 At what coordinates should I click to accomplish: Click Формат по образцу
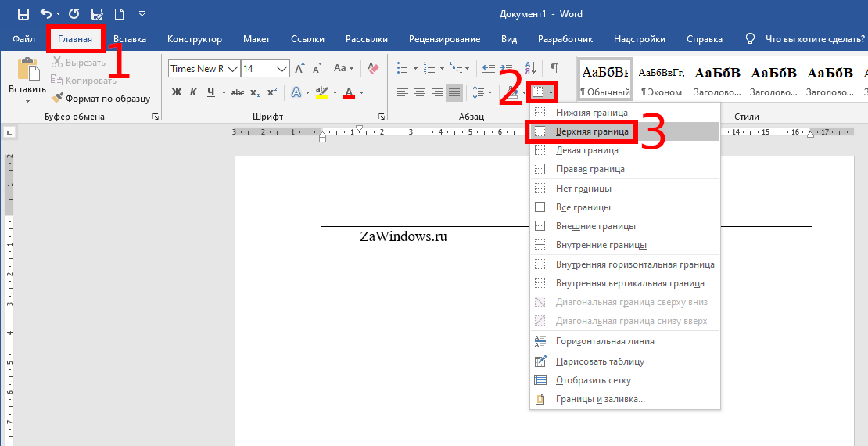tap(101, 99)
